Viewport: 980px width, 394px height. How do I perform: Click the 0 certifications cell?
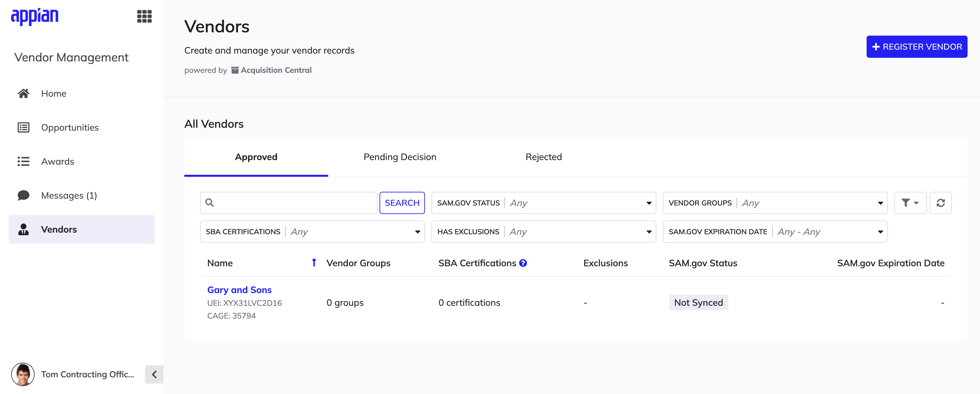[469, 303]
